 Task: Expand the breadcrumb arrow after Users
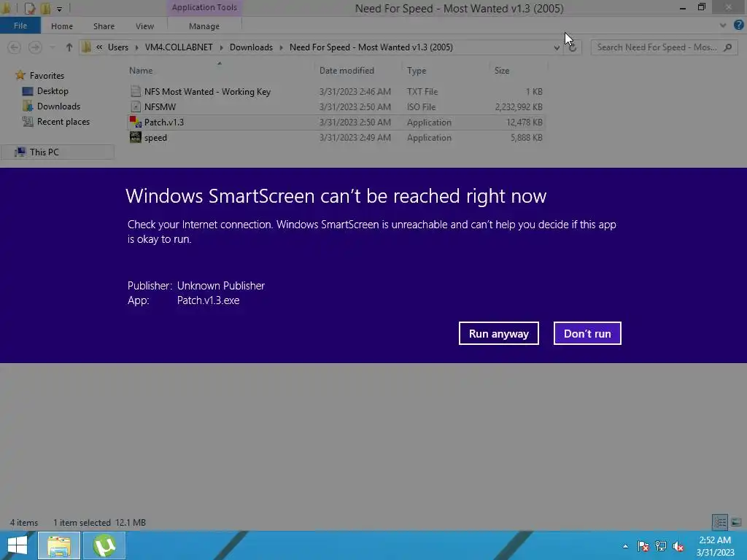(x=136, y=47)
